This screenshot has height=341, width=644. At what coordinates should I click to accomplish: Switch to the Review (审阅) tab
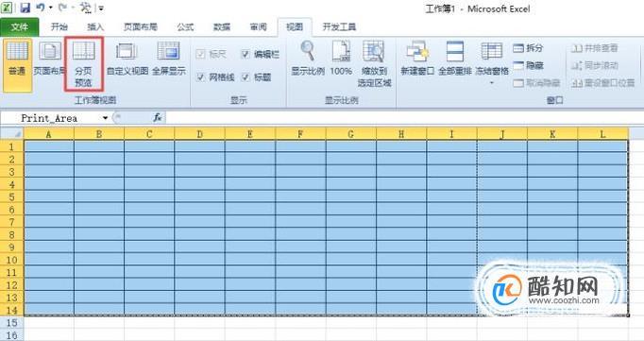(x=258, y=27)
